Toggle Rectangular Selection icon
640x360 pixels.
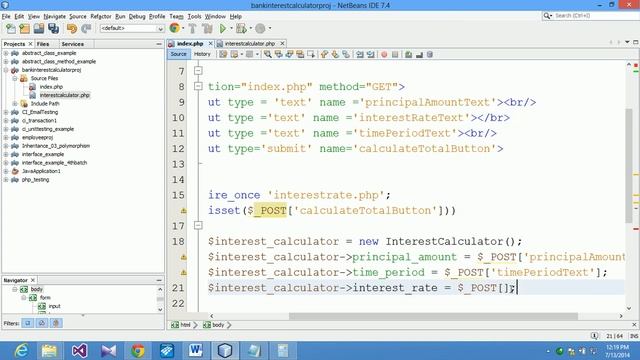pos(311,54)
